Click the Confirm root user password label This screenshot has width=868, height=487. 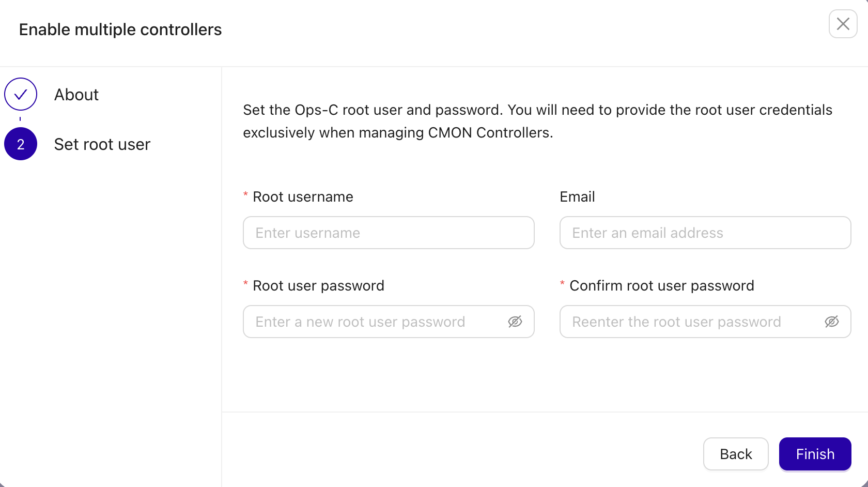tap(661, 286)
